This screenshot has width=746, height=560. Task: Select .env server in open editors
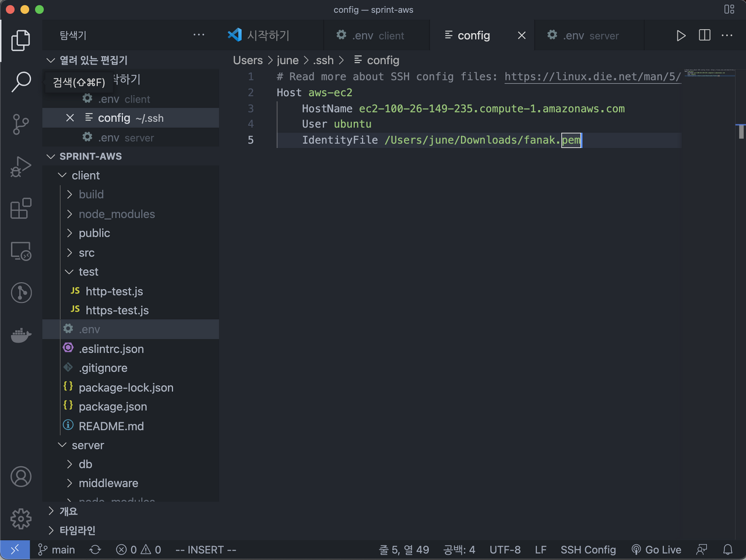pos(131,138)
